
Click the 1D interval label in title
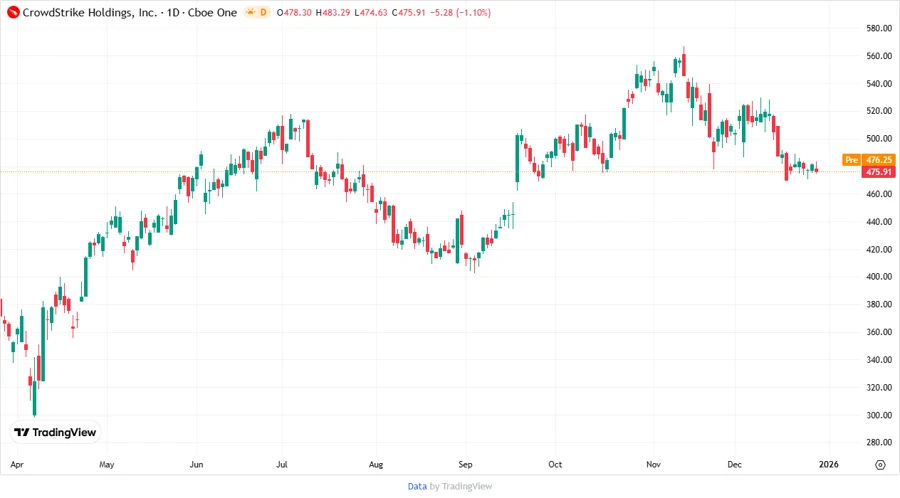click(x=173, y=12)
